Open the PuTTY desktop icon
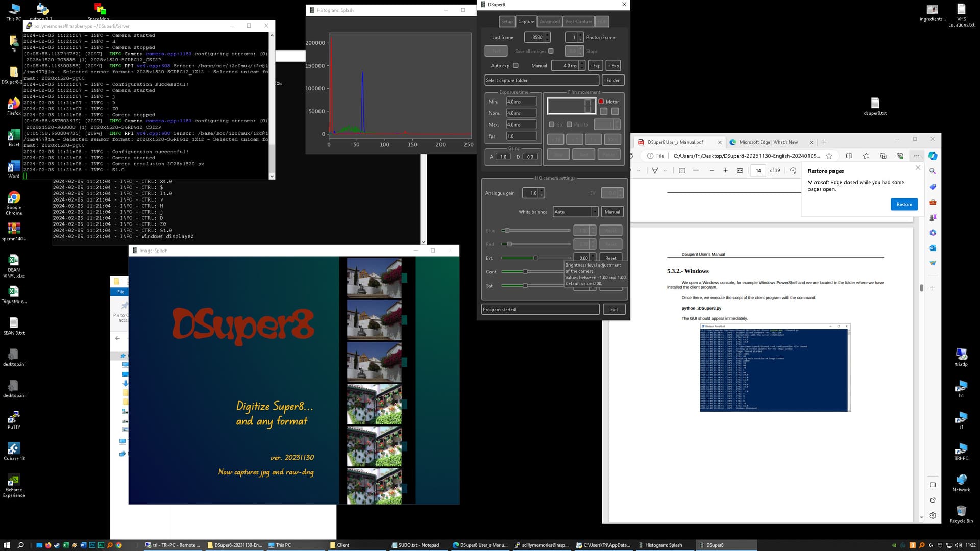980x551 pixels. pyautogui.click(x=14, y=420)
